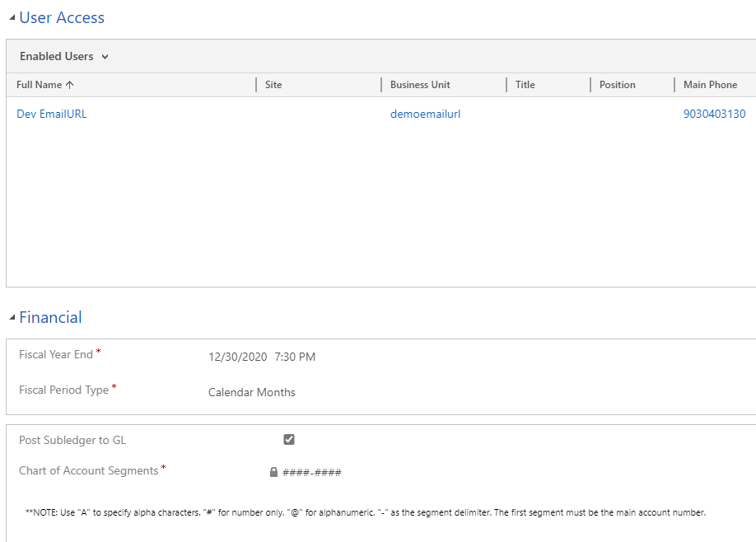Sort by the Business Unit column header
The height and width of the screenshot is (542, 756).
pos(420,85)
